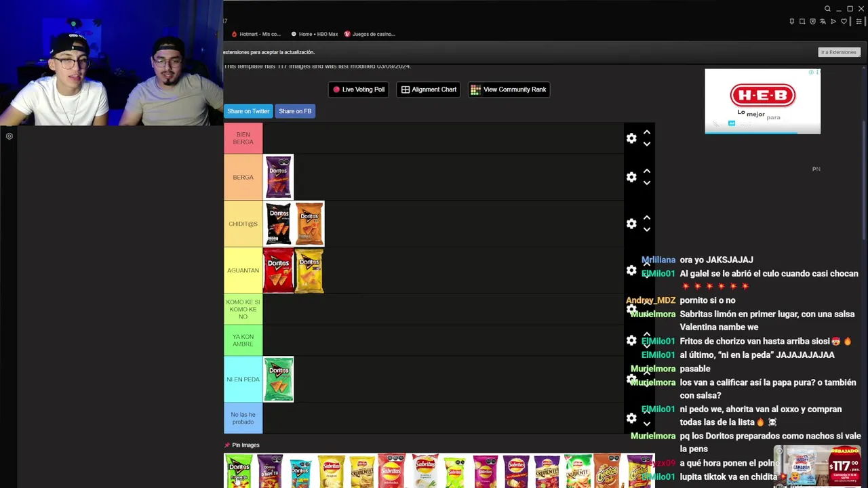Move BERGA row up with arrow
Viewport: 868px width, 488px height.
pyautogui.click(x=647, y=171)
